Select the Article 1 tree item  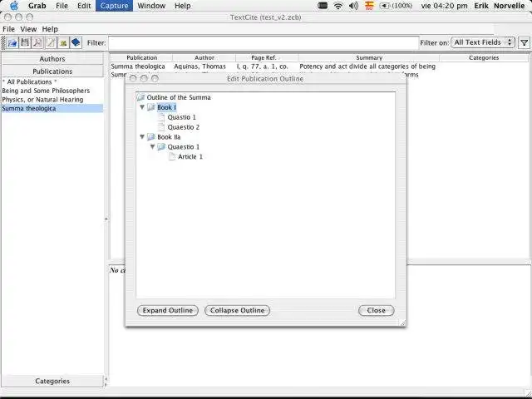point(190,157)
